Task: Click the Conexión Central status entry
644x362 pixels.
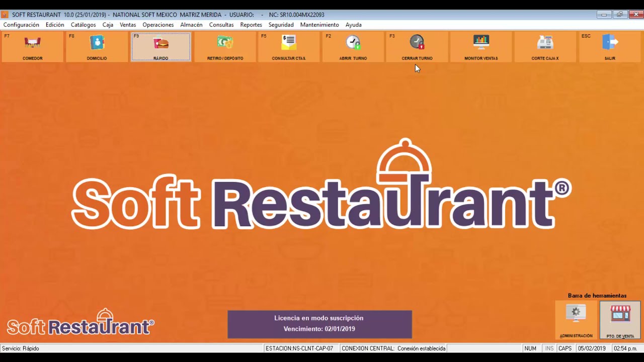Action: click(393, 348)
